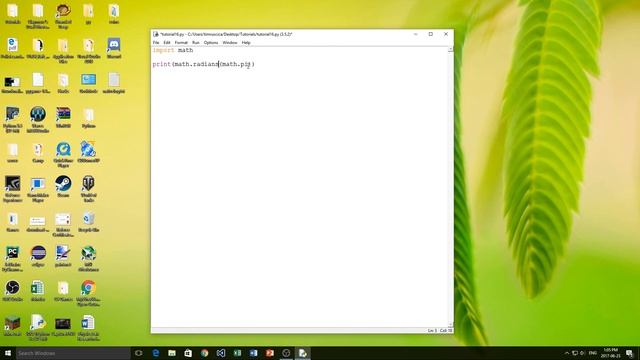Click the ENG language indicator
Viewport: 640px width, 360px height.
coord(593,353)
